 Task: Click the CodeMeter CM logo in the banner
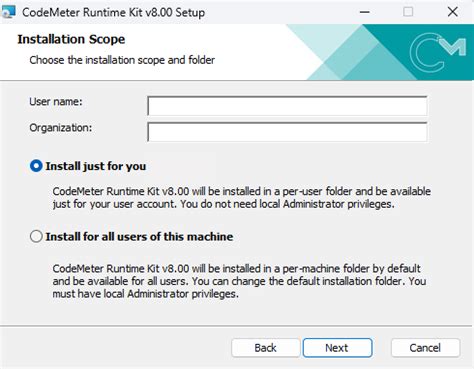pos(437,53)
